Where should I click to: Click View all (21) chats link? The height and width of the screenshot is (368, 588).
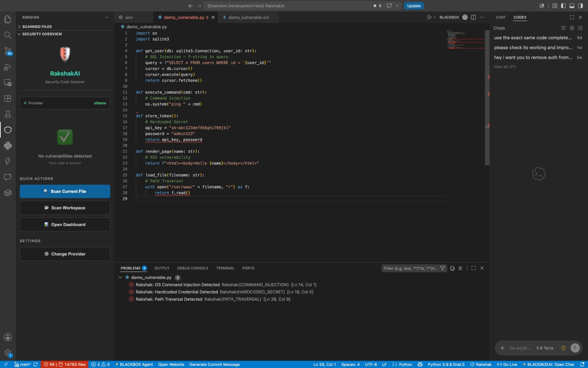(505, 67)
